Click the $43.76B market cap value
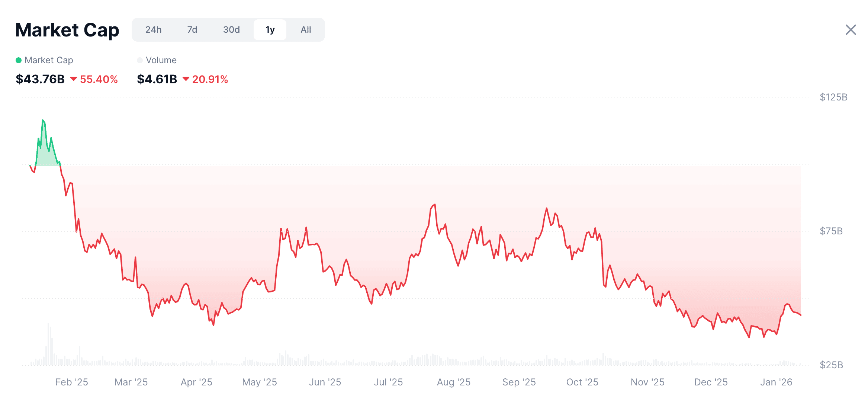This screenshot has width=868, height=407. click(40, 79)
